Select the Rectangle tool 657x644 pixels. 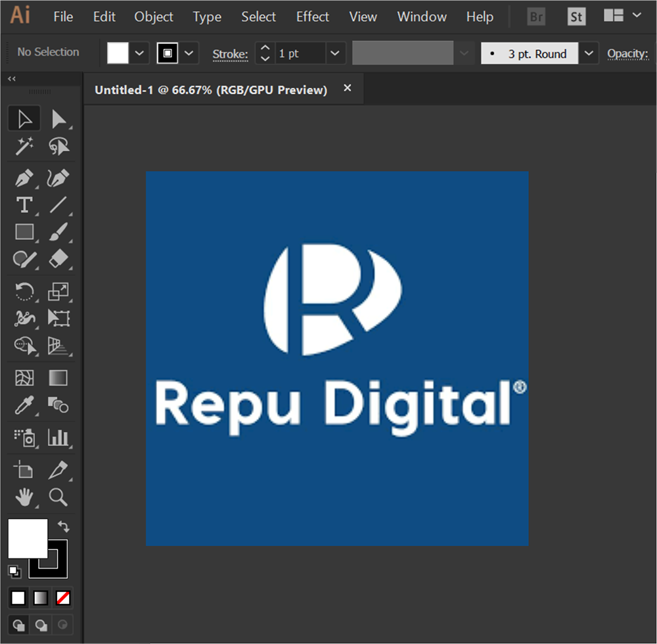click(x=24, y=232)
